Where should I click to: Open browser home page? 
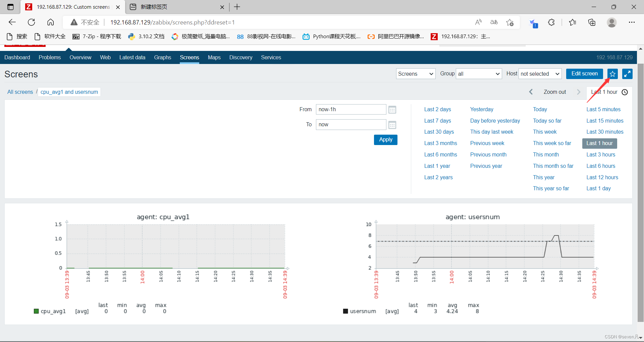click(x=51, y=22)
